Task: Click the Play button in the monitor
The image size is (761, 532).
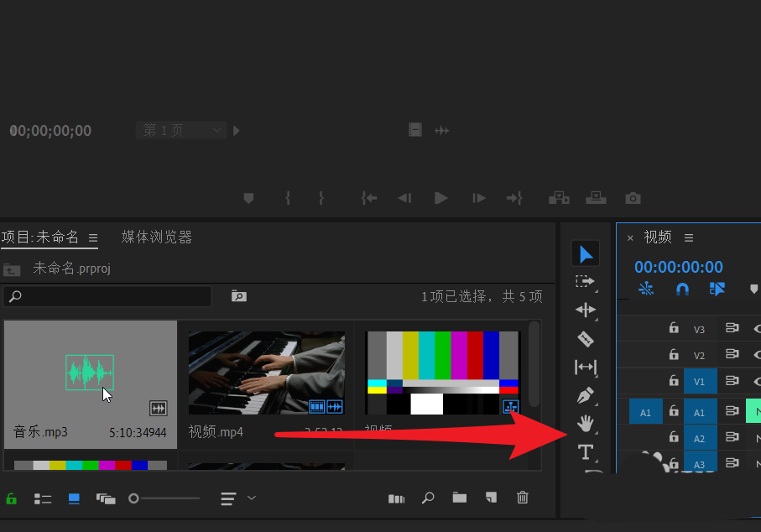Action: (x=440, y=198)
